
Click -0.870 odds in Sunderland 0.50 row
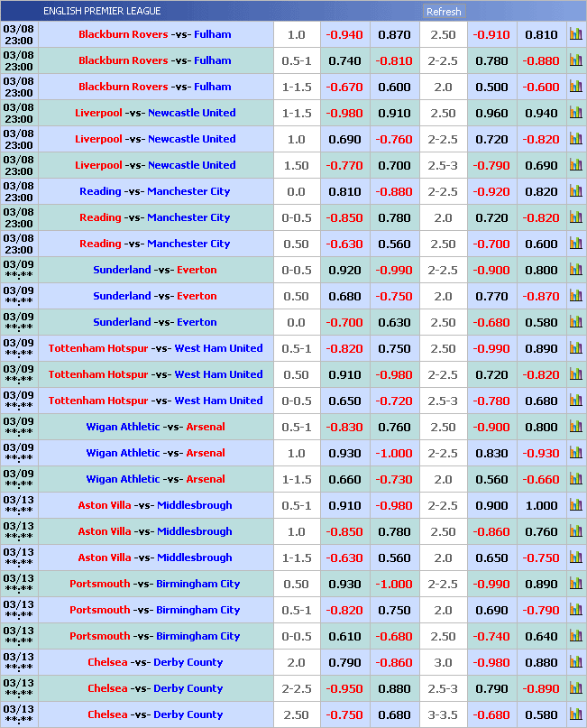pos(541,296)
